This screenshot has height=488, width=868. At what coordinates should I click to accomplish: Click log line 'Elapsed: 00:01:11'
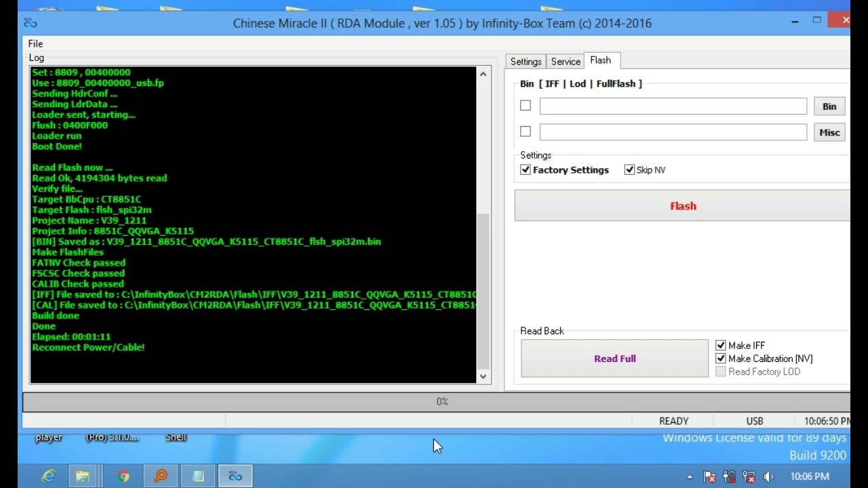(71, 337)
